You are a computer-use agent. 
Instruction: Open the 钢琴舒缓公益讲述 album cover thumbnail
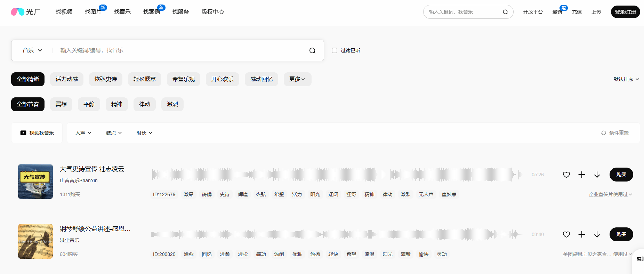[x=35, y=241]
